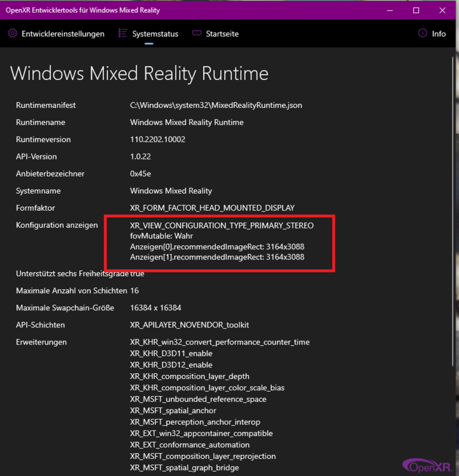Close the OpenXR Entwicklertools window

(442, 10)
